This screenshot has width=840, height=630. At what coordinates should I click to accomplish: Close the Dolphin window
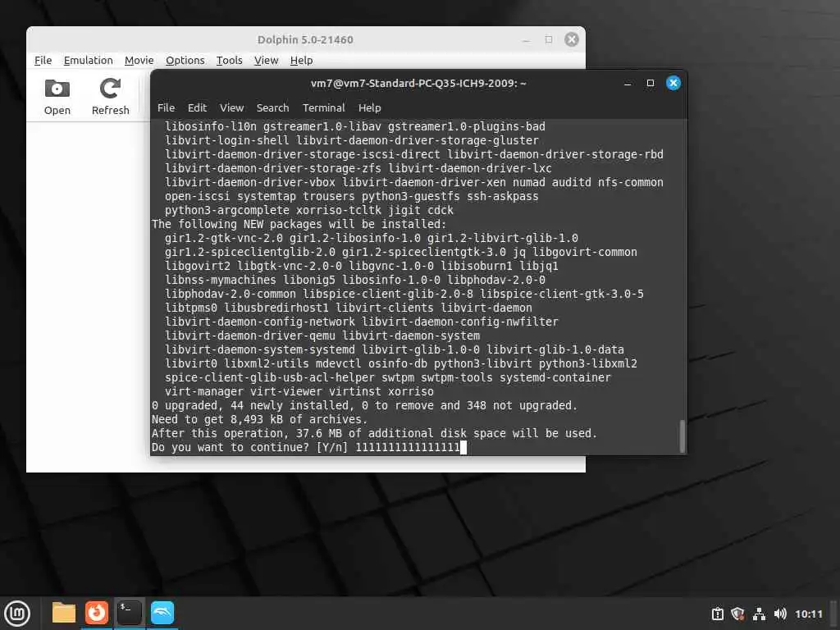point(572,39)
